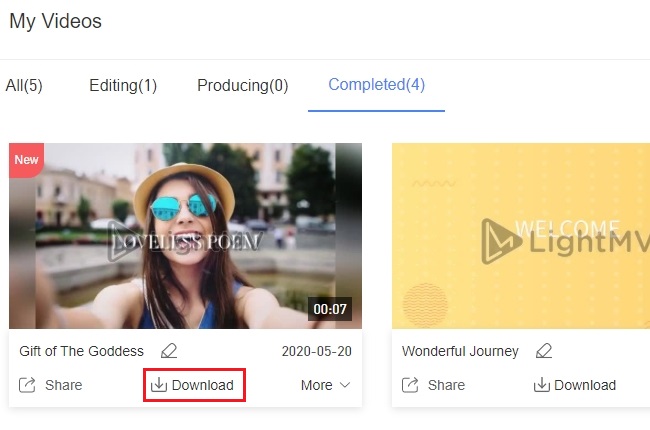Switch to the All(5) tab
This screenshot has width=650, height=430.
tap(22, 85)
